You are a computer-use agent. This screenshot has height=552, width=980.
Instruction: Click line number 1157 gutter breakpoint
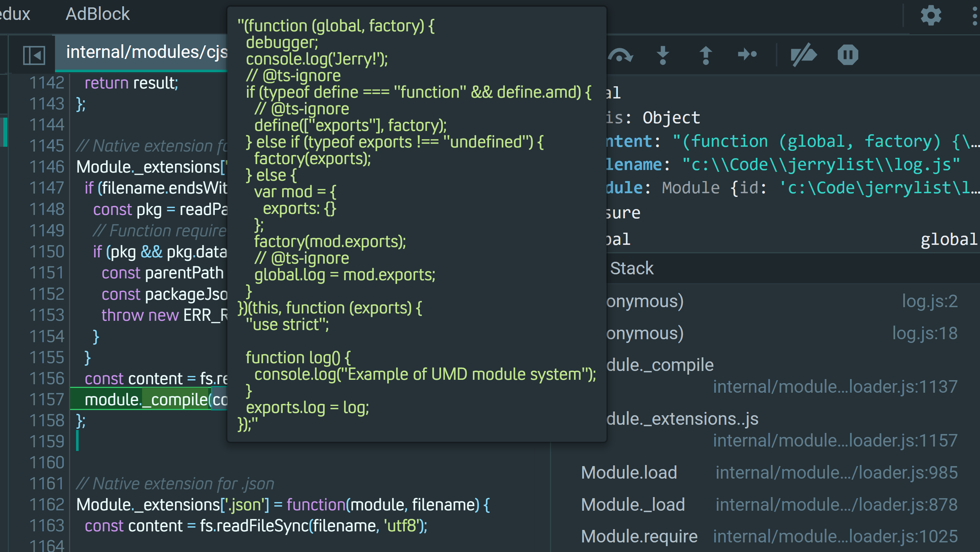click(x=47, y=400)
